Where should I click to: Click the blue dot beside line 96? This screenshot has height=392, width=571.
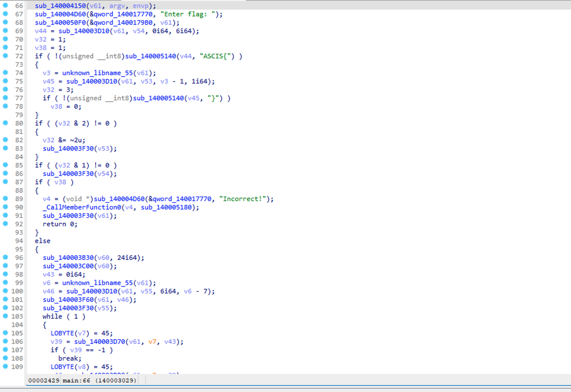5,258
